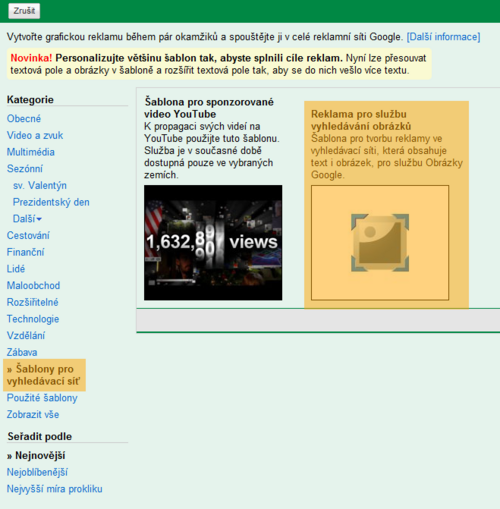Select the Rozšiřitelné category
This screenshot has width=500, height=509.
pos(32,302)
